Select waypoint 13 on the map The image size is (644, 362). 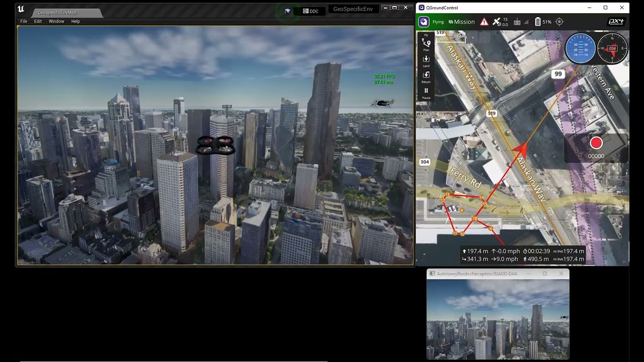[x=447, y=194]
